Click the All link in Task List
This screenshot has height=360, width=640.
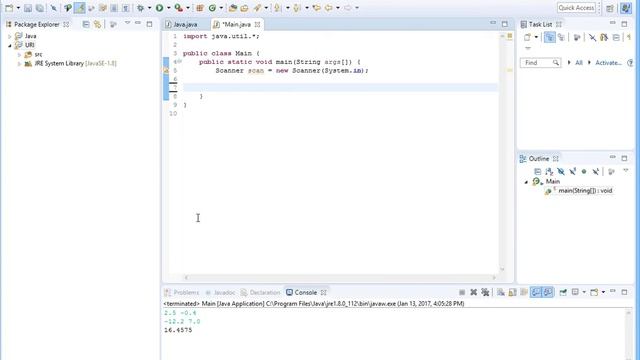tap(579, 63)
